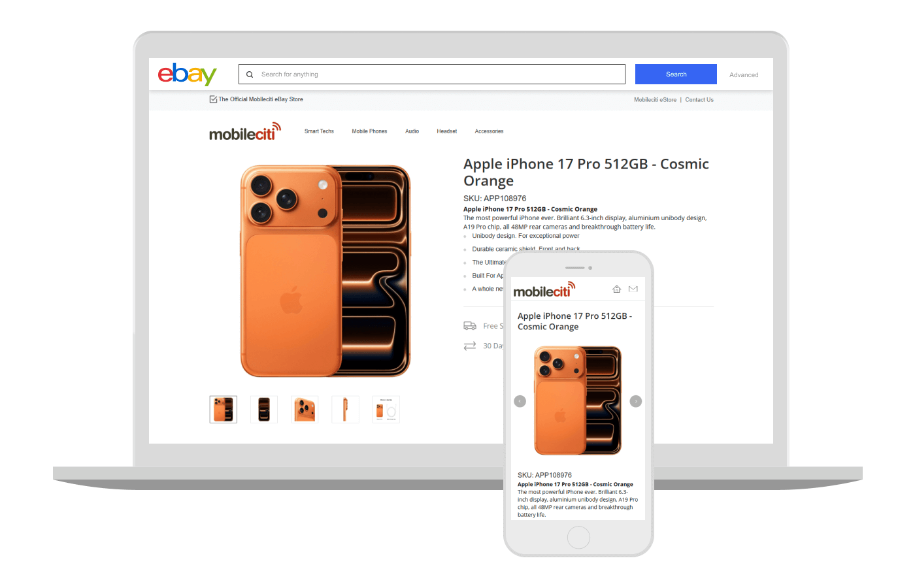Open the Accessories menu item
This screenshot has height=588, width=915.
(489, 131)
